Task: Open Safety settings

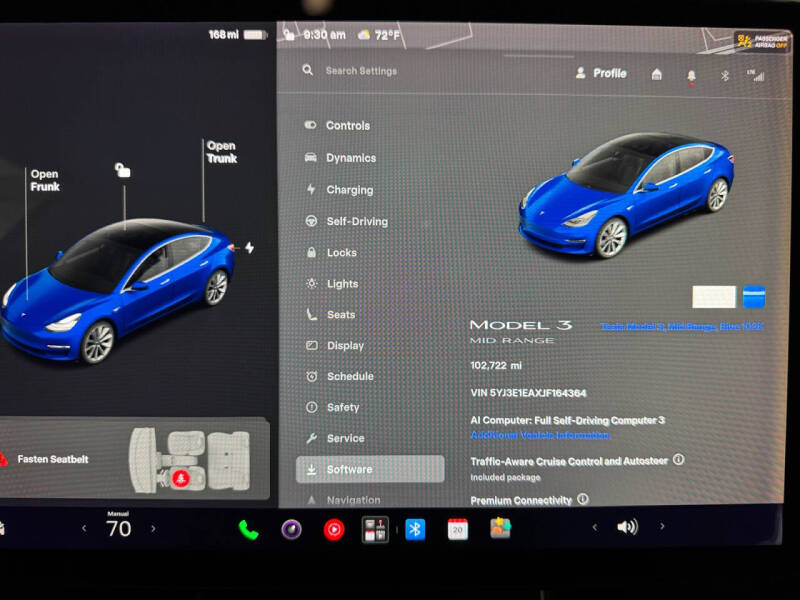Action: (333, 407)
